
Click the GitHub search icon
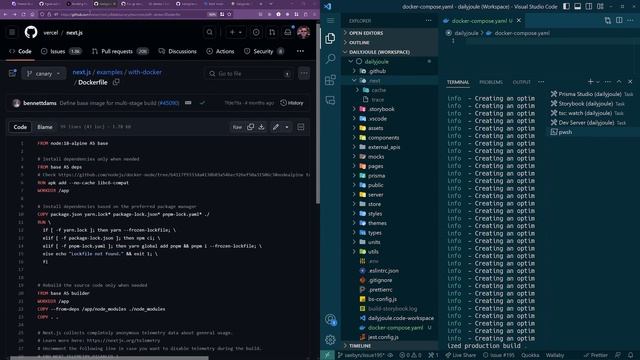coord(209,32)
